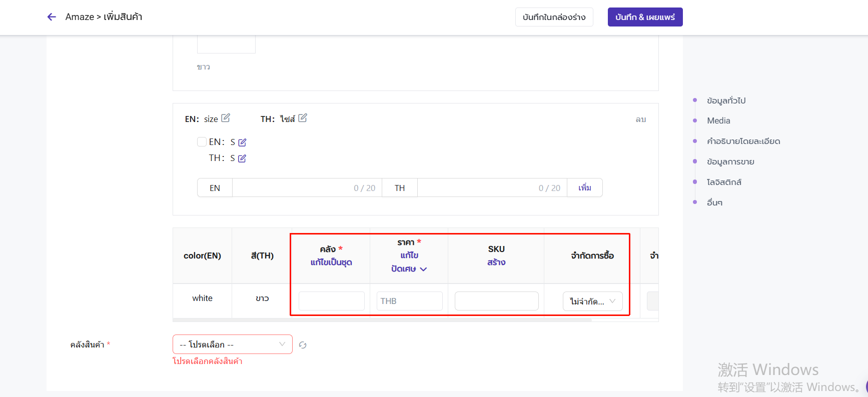The width and height of the screenshot is (868, 397).
Task: Navigate to ข้อมูลการขาย section
Action: 730,161
